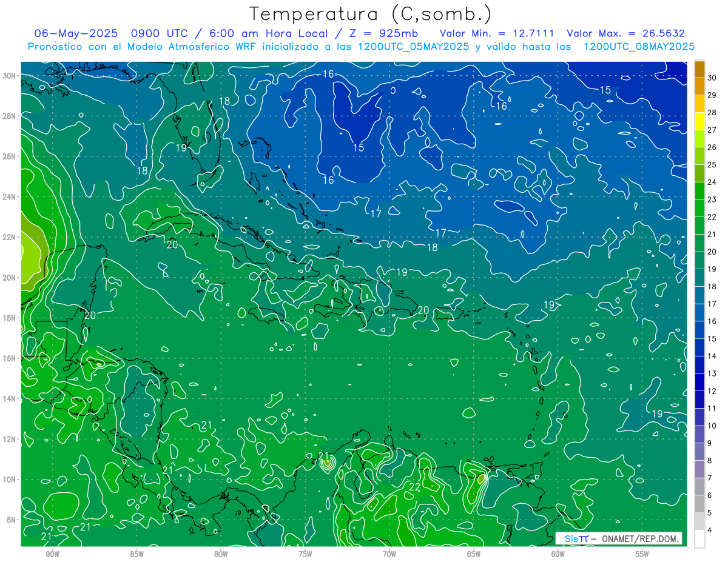Click 'Valor Max. = 26.5632' value
Image resolution: width=728 pixels, height=562 pixels.
pos(625,34)
